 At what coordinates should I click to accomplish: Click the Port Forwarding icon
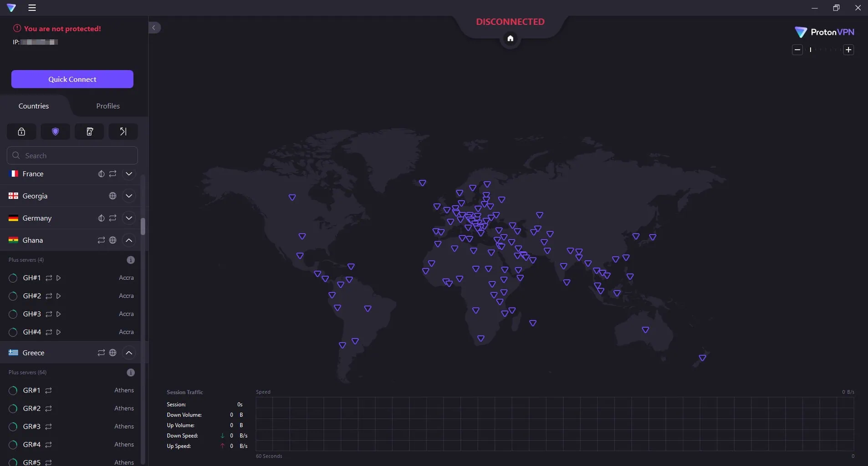tap(123, 132)
